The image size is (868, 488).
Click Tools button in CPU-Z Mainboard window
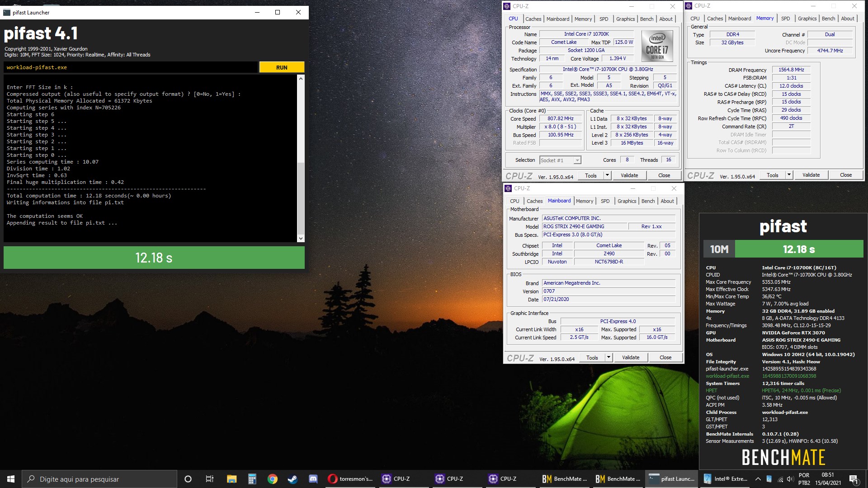tap(592, 357)
